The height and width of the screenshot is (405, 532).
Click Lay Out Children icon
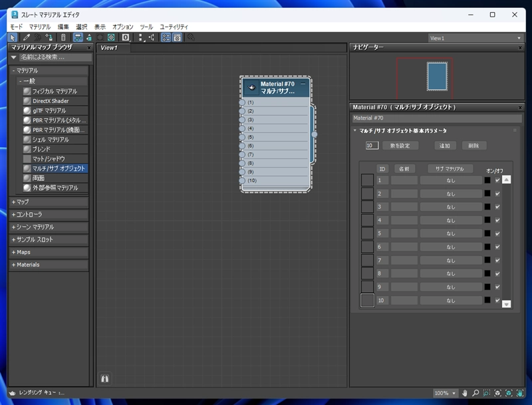[x=152, y=37]
